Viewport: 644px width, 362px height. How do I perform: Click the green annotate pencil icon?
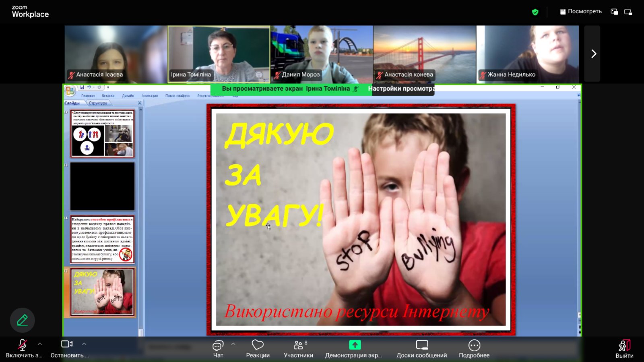22,320
